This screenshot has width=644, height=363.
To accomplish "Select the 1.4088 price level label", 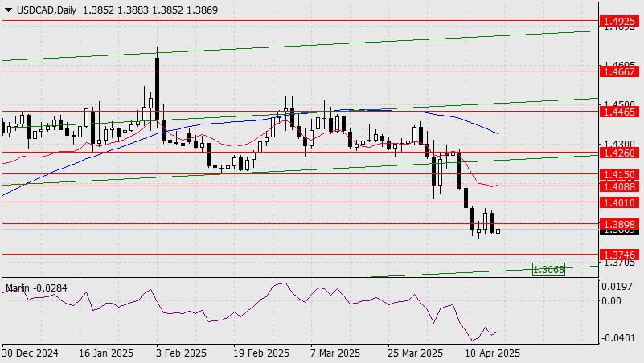I will coord(619,187).
